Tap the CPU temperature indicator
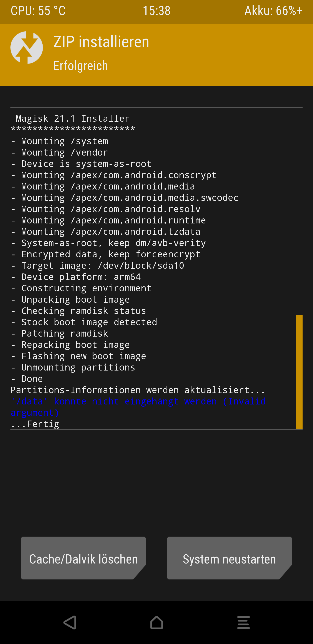 [x=38, y=11]
